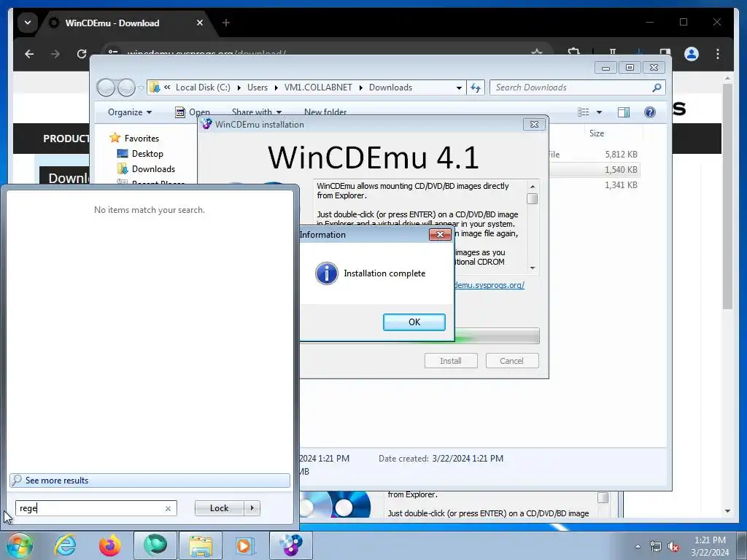Click the Lock button in Start menu

coord(219,508)
